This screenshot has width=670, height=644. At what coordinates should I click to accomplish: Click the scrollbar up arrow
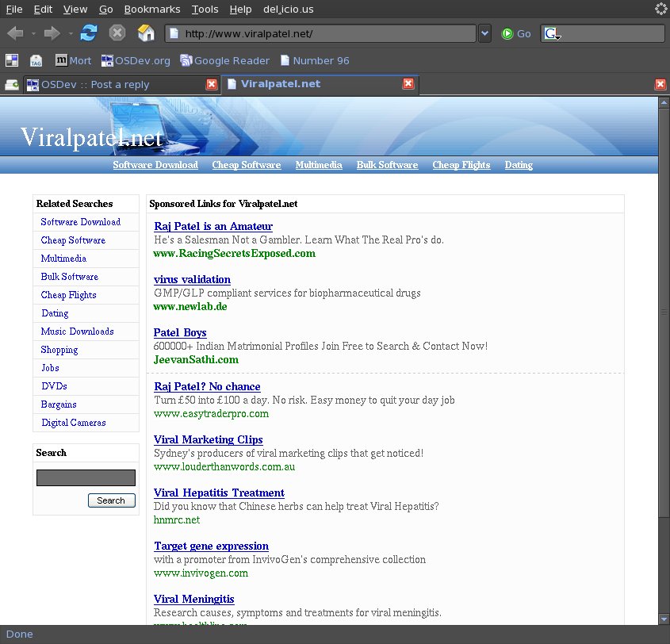664,102
